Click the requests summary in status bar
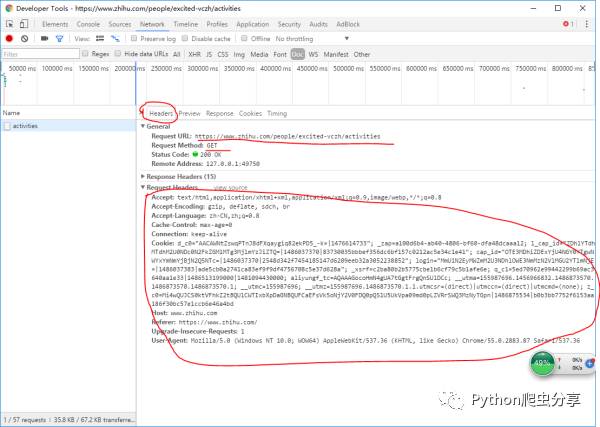The width and height of the screenshot is (600, 427). click(x=68, y=420)
